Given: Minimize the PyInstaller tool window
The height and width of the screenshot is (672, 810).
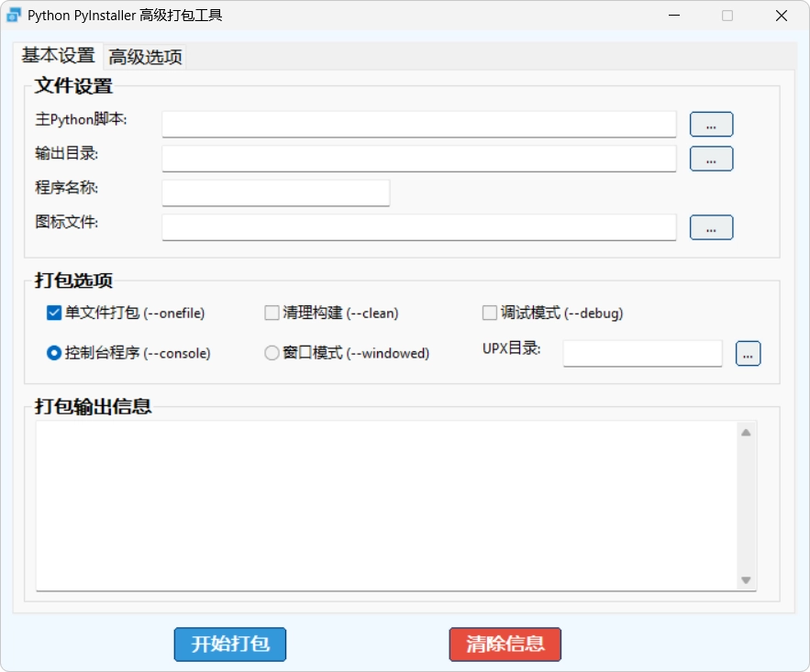Looking at the screenshot, I should coord(673,16).
